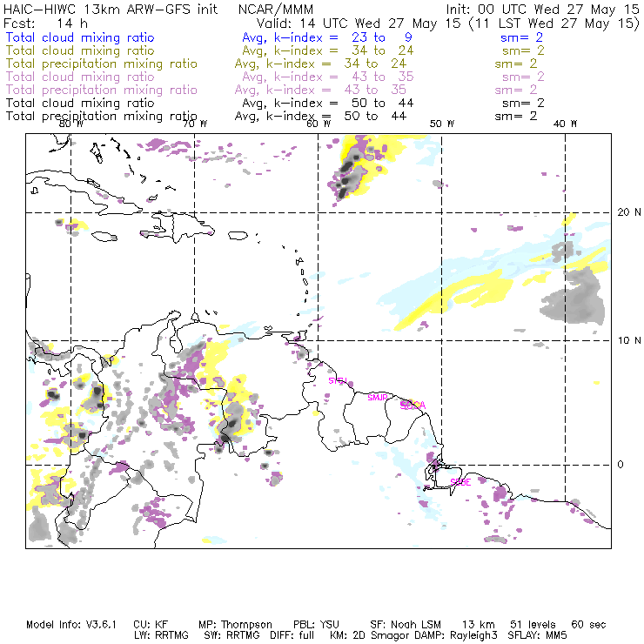Select the "Fcst: 14 h" forecast hour
The image size is (644, 644).
[45, 23]
